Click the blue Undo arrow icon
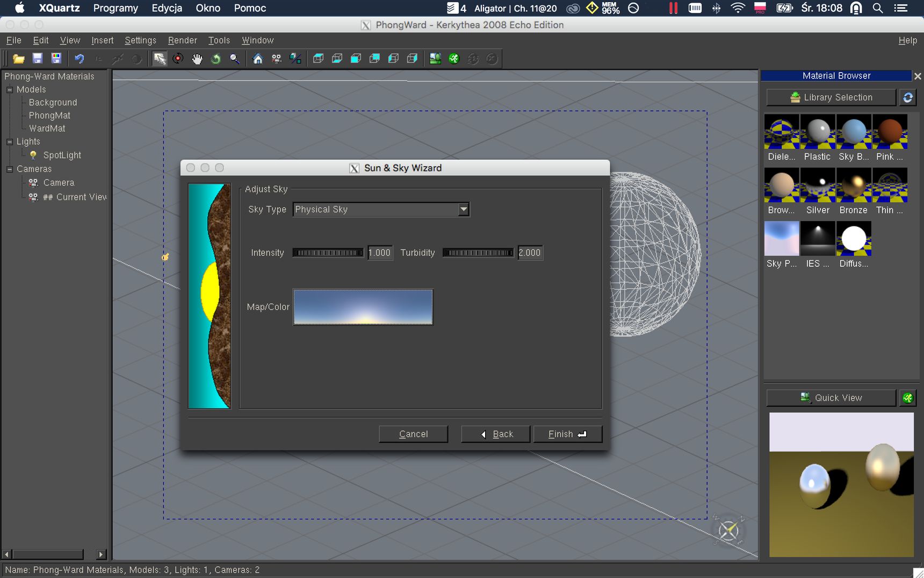 (x=79, y=59)
